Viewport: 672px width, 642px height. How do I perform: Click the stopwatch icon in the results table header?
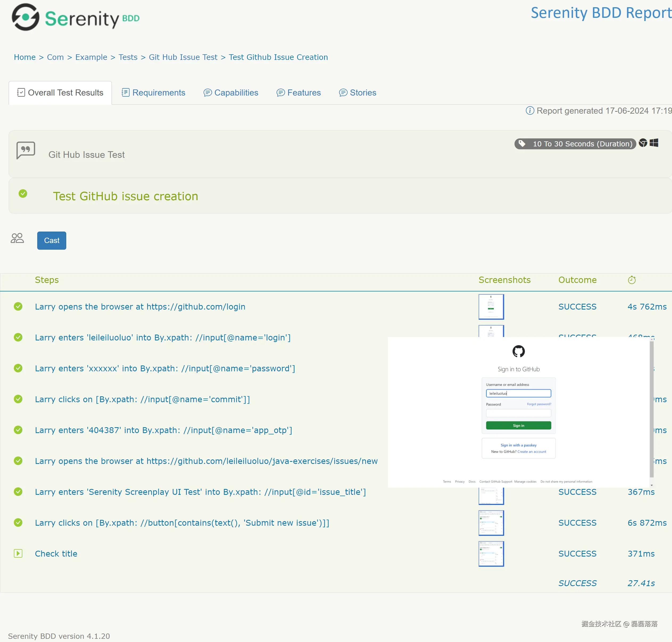click(632, 279)
